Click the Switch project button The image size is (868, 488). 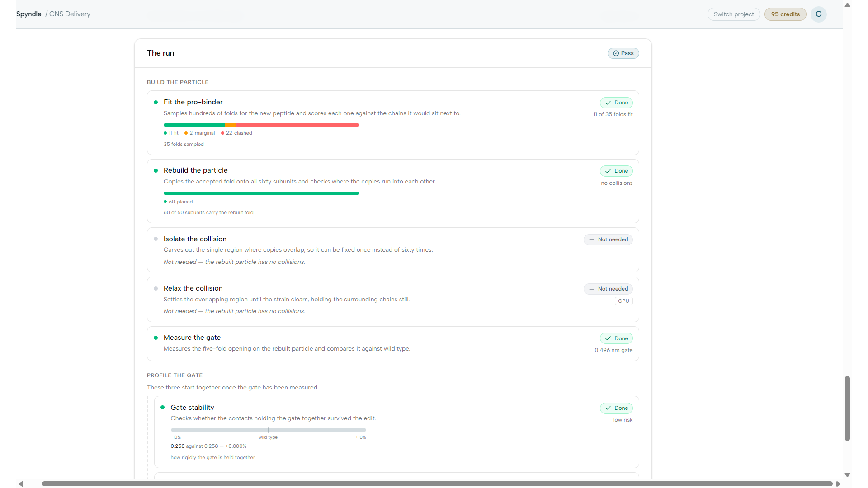734,14
